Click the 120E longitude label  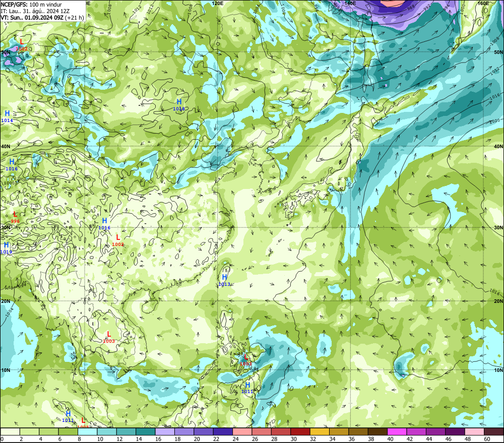218,3
